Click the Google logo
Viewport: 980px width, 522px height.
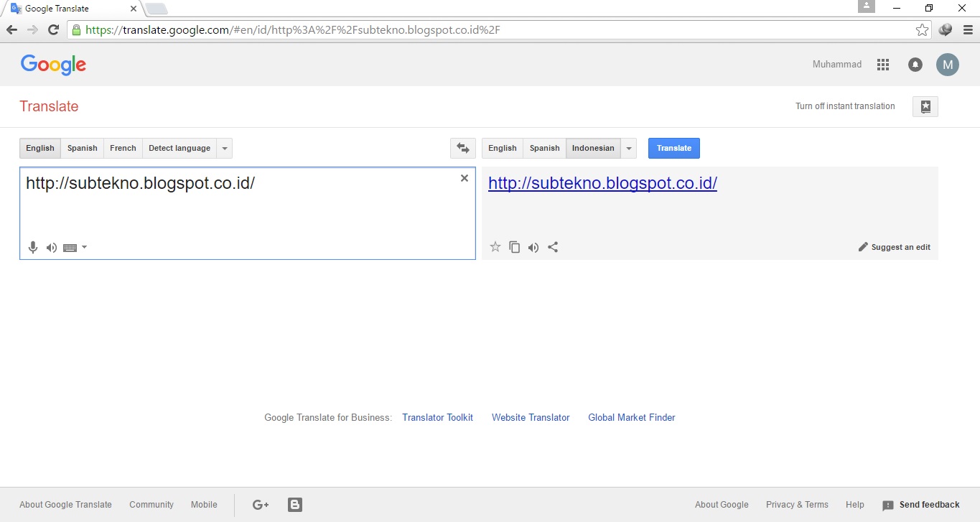click(x=54, y=65)
